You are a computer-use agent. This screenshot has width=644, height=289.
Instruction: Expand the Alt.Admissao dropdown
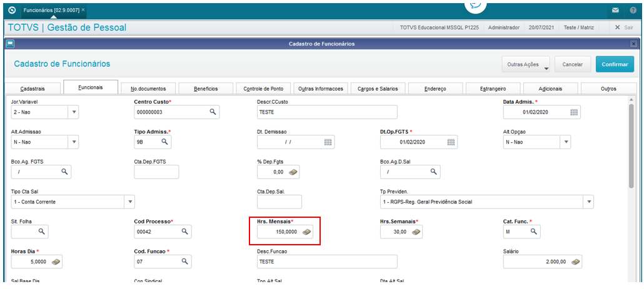[74, 142]
